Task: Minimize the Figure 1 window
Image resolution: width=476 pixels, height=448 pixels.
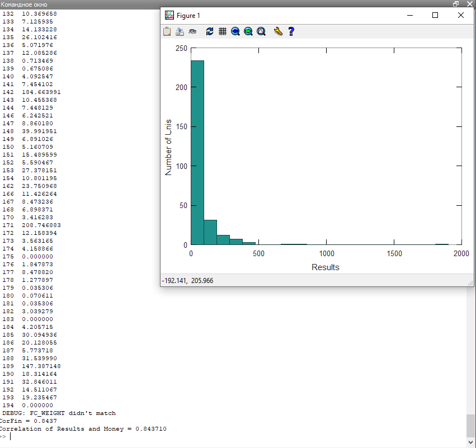Action: click(x=409, y=16)
